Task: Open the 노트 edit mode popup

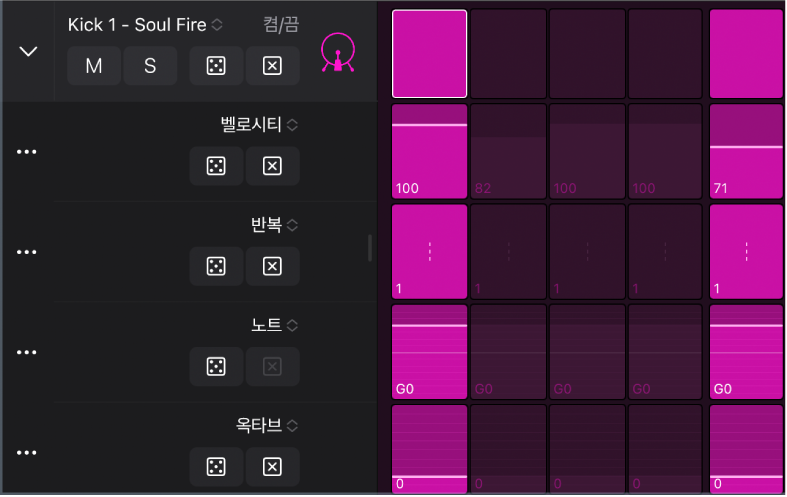Action: click(274, 325)
